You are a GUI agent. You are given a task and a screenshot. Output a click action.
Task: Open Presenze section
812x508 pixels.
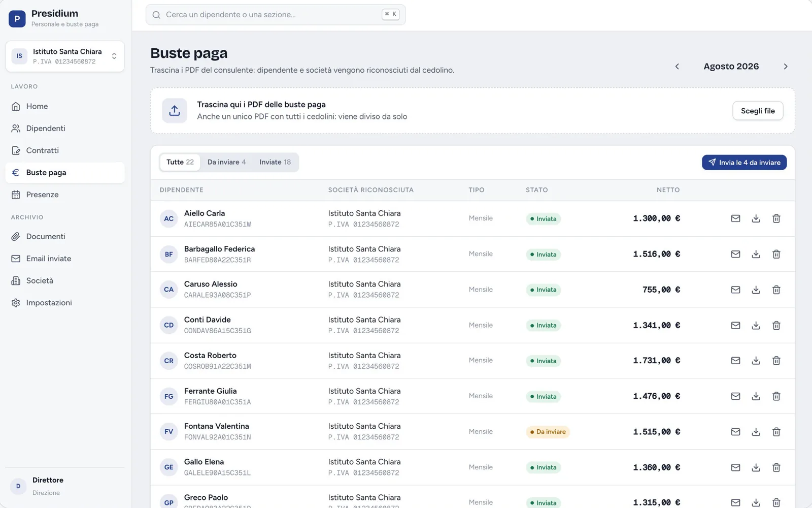coord(65,195)
